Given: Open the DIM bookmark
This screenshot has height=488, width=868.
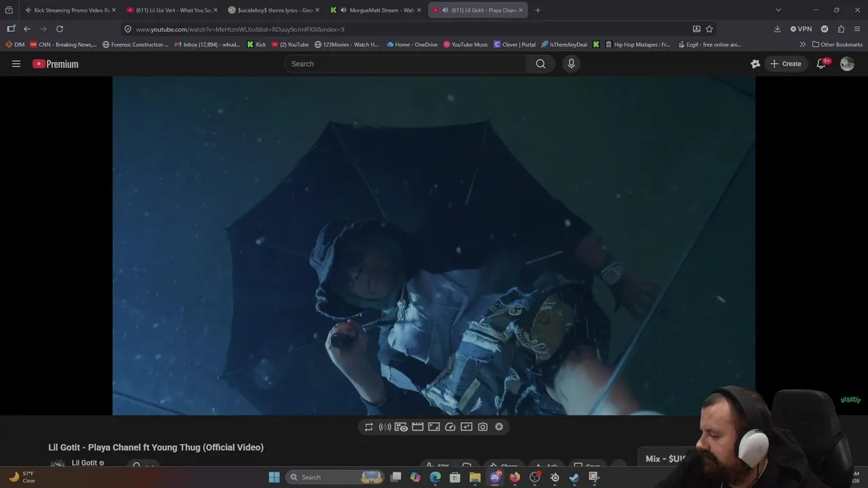Looking at the screenshot, I should [15, 45].
